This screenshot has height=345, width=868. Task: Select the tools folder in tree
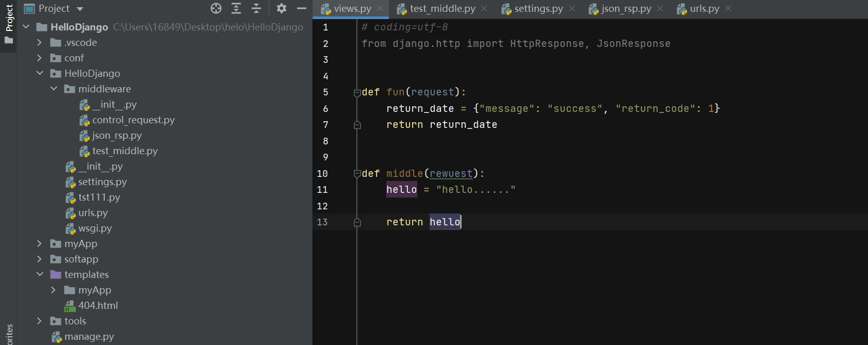coord(75,321)
